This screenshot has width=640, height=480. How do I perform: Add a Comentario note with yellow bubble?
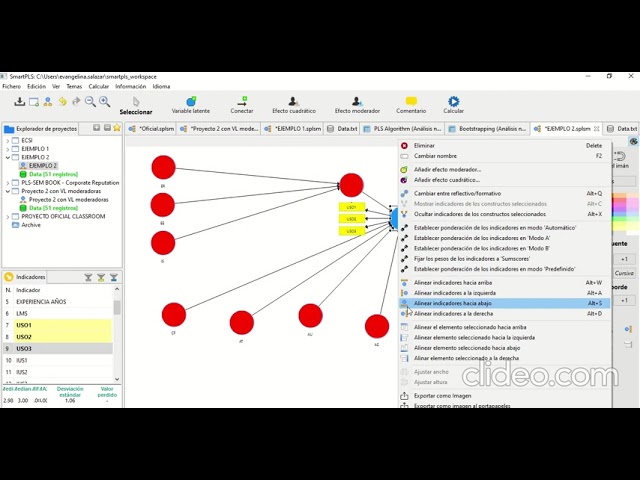coord(411,105)
